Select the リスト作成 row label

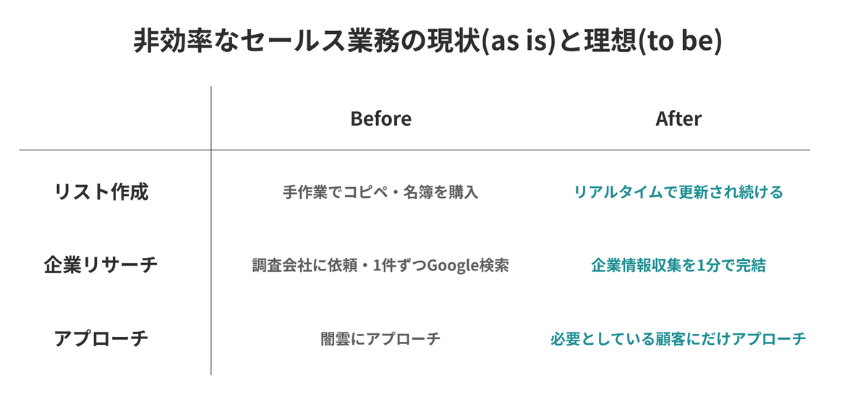click(101, 192)
